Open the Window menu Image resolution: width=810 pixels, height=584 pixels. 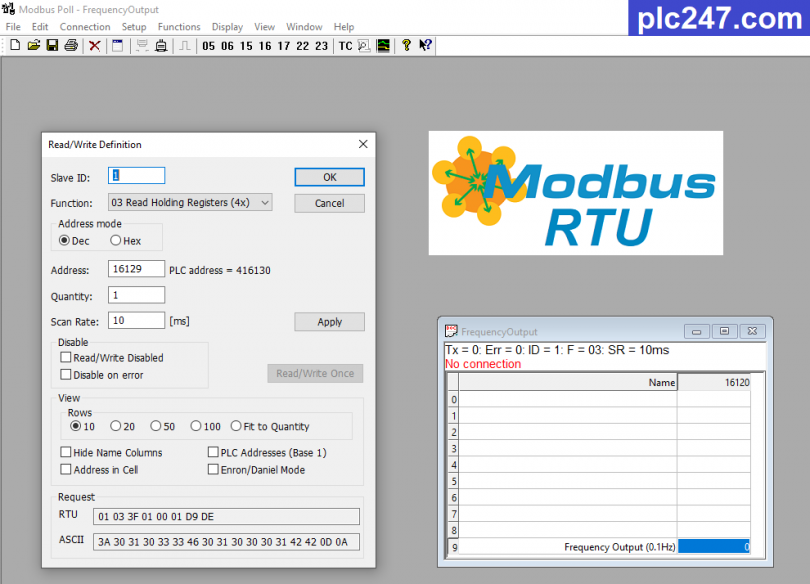click(304, 27)
